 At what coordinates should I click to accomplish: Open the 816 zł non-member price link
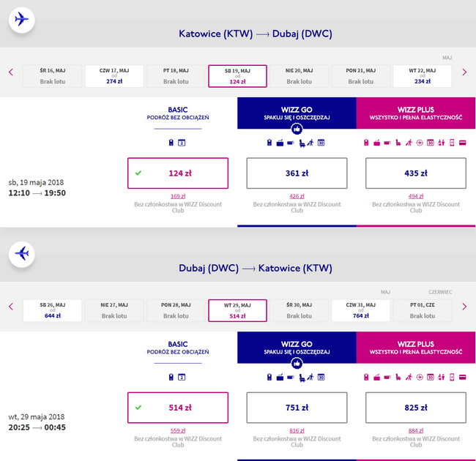297,431
